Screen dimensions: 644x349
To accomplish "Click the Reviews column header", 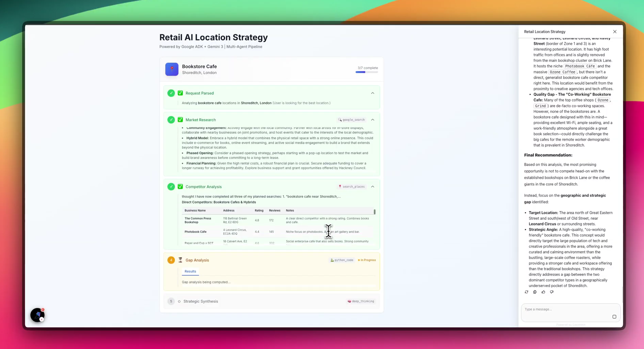I will coord(275,210).
